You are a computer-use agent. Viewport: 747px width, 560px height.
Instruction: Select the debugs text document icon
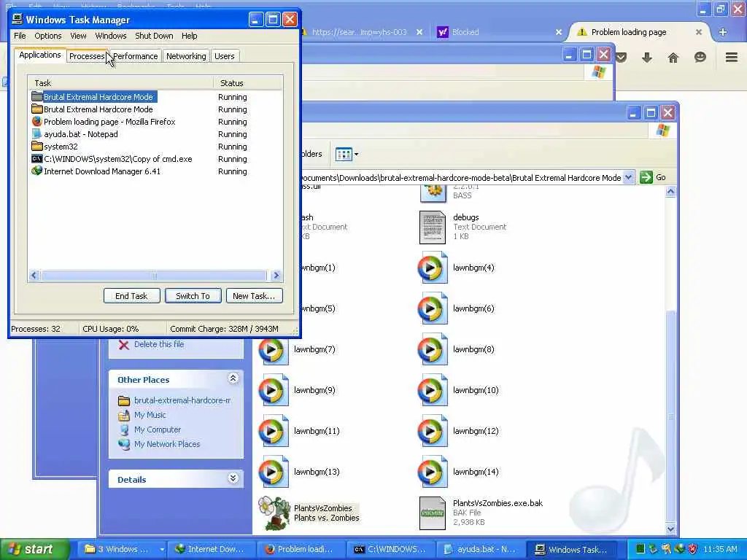[432, 227]
